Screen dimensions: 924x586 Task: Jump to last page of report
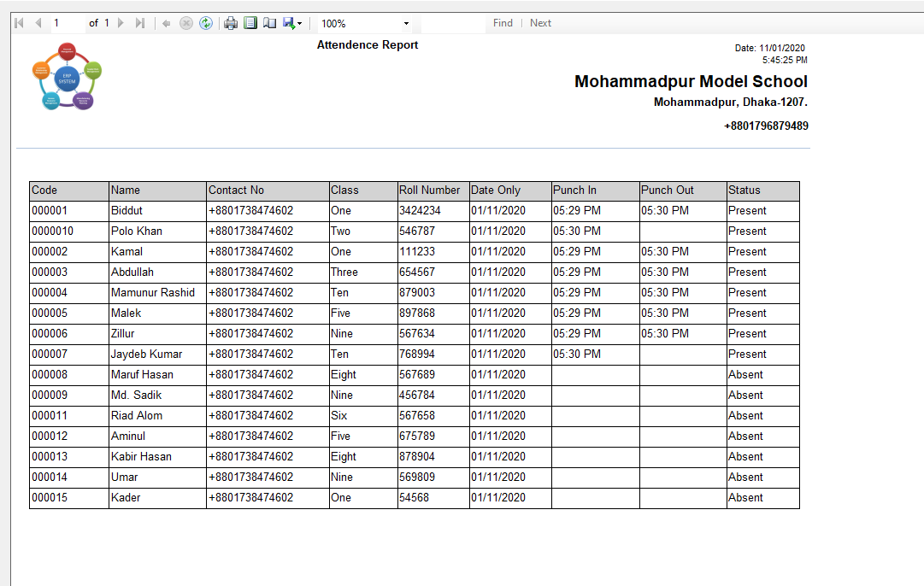pyautogui.click(x=139, y=23)
